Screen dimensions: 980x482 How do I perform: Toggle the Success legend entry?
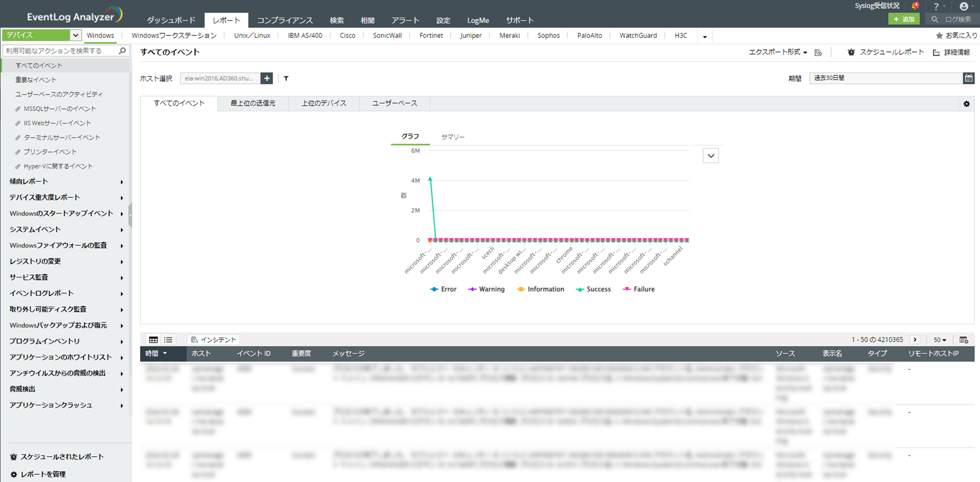593,290
